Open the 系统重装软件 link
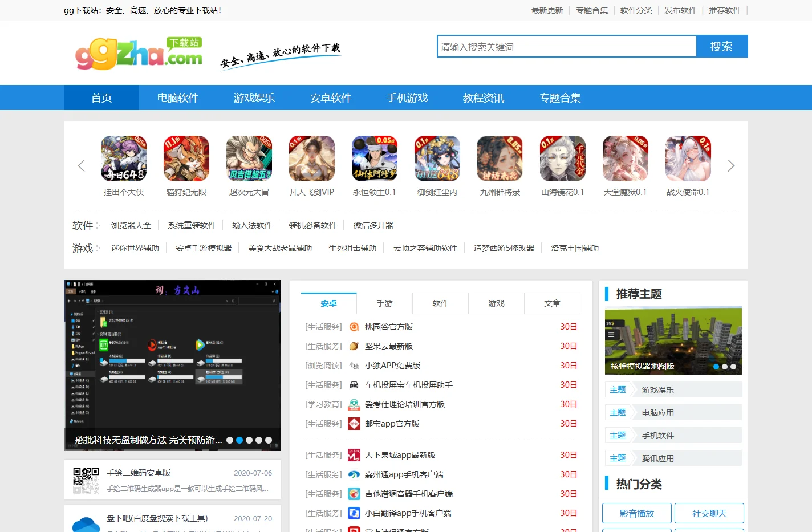 tap(192, 225)
